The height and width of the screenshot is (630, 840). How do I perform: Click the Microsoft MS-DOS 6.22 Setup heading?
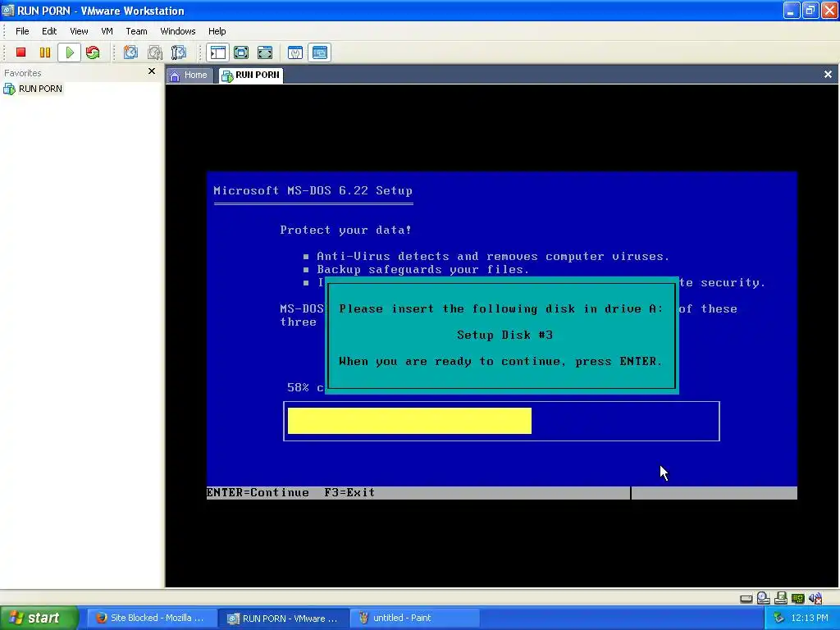point(313,190)
